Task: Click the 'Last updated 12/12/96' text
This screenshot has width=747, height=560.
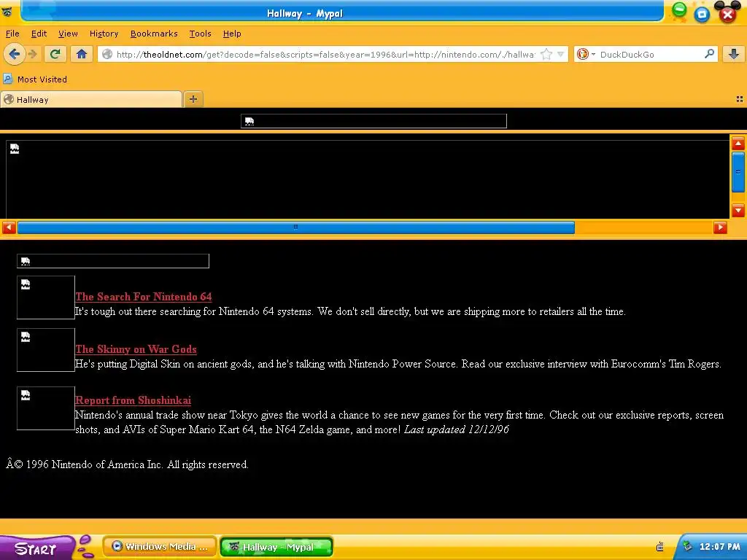Action: [x=457, y=429]
